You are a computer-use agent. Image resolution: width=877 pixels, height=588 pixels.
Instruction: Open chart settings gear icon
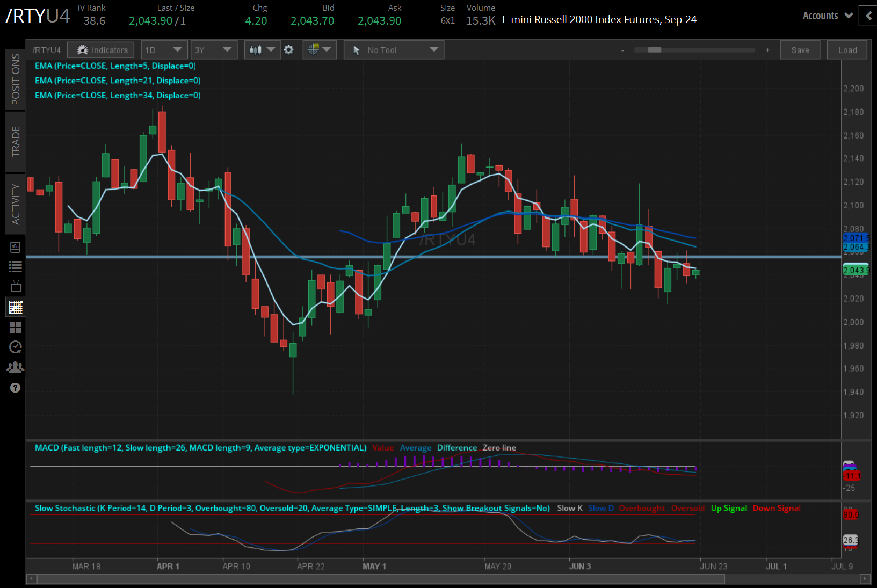point(289,50)
